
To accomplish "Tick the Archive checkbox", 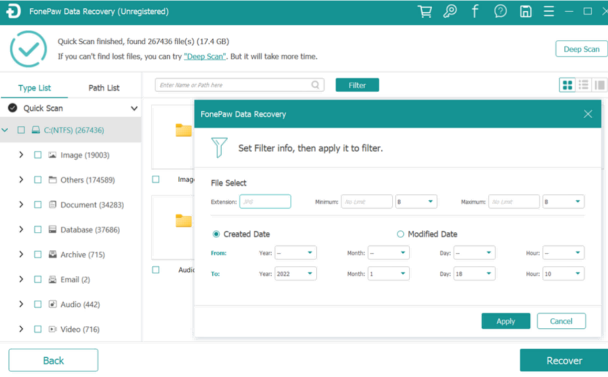I will 38,254.
